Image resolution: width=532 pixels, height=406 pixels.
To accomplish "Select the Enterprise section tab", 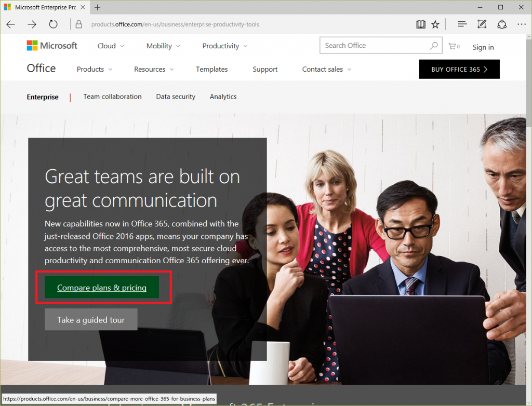I will [43, 97].
